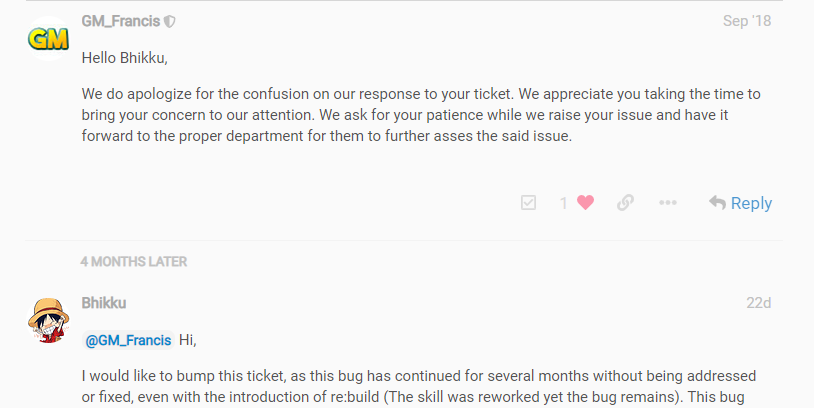Open the Sep '18 post date
Image resolution: width=814 pixels, height=408 pixels.
click(747, 21)
